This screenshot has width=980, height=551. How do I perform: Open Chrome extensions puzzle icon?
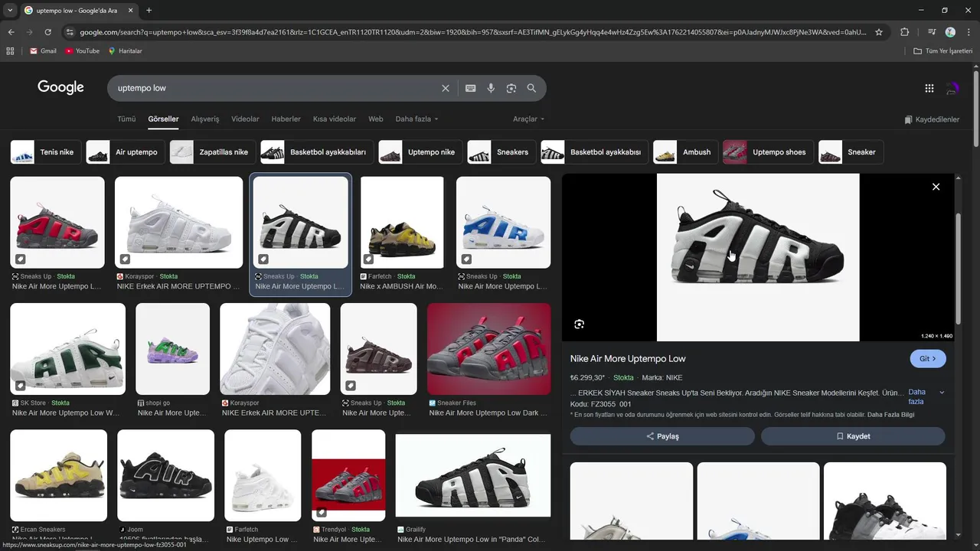pos(904,32)
